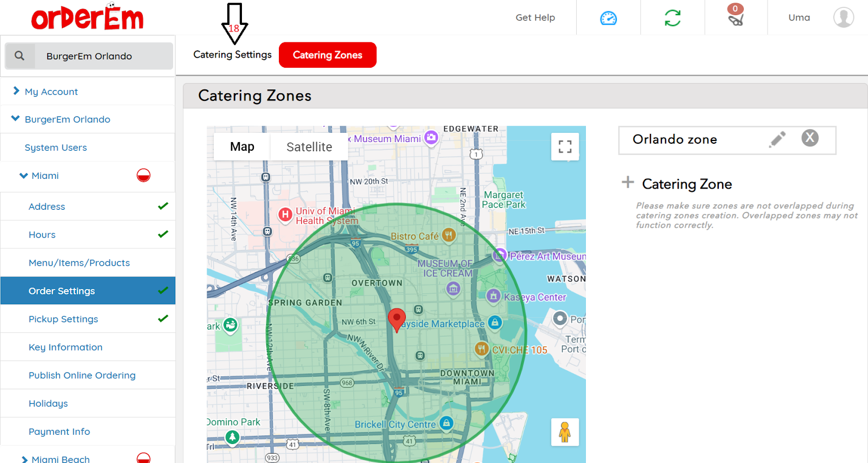This screenshot has width=868, height=463.
Task: Click the user profile avatar icon
Action: [843, 17]
